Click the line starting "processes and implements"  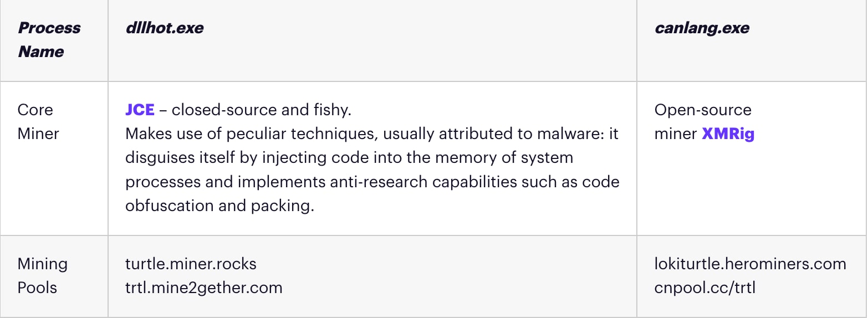click(372, 182)
